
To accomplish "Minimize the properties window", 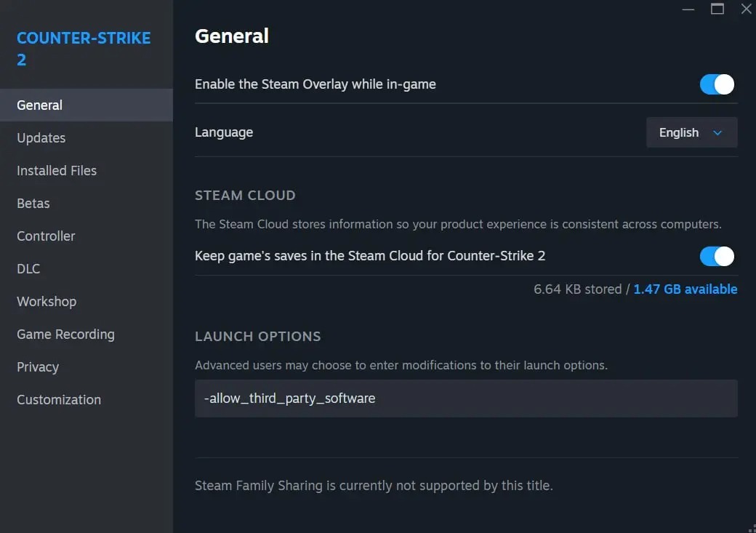I will [x=689, y=9].
